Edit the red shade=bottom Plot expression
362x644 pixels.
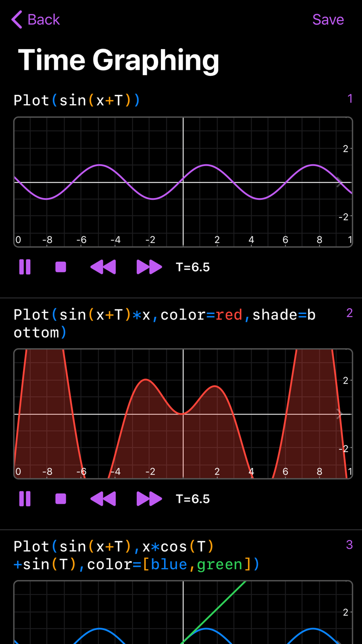click(x=165, y=323)
